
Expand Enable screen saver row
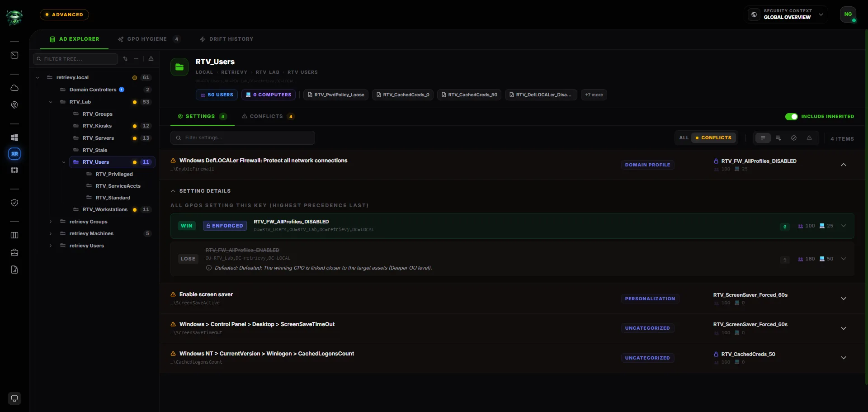point(844,298)
